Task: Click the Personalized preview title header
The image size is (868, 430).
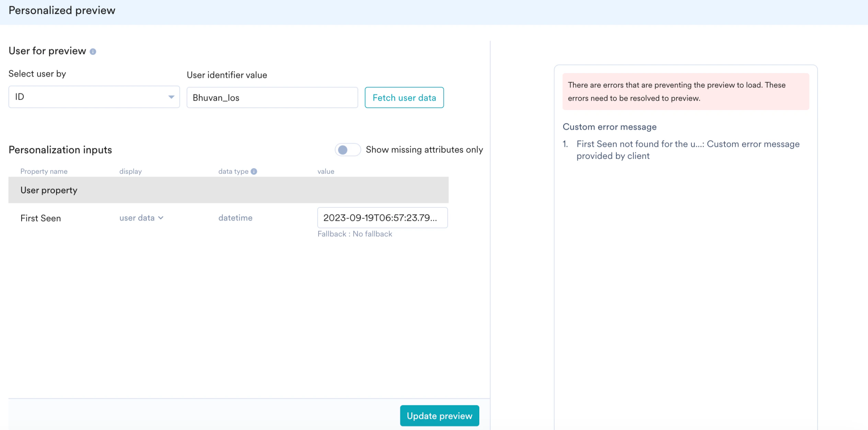Action: click(x=62, y=11)
